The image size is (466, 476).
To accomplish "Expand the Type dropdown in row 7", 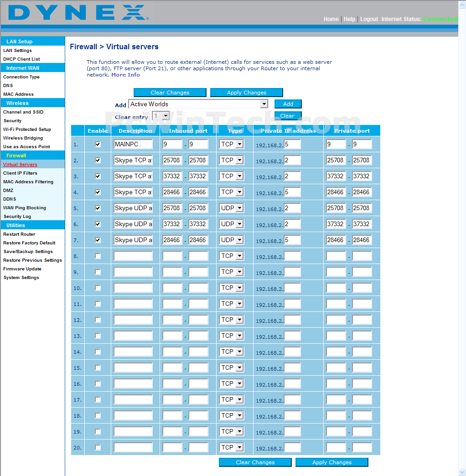I will tap(231, 240).
